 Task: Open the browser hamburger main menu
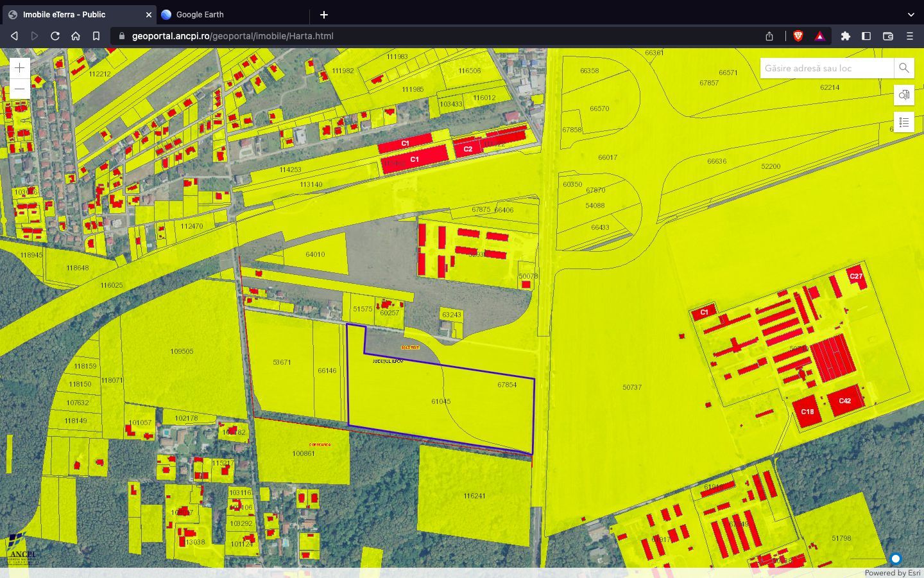tap(909, 36)
